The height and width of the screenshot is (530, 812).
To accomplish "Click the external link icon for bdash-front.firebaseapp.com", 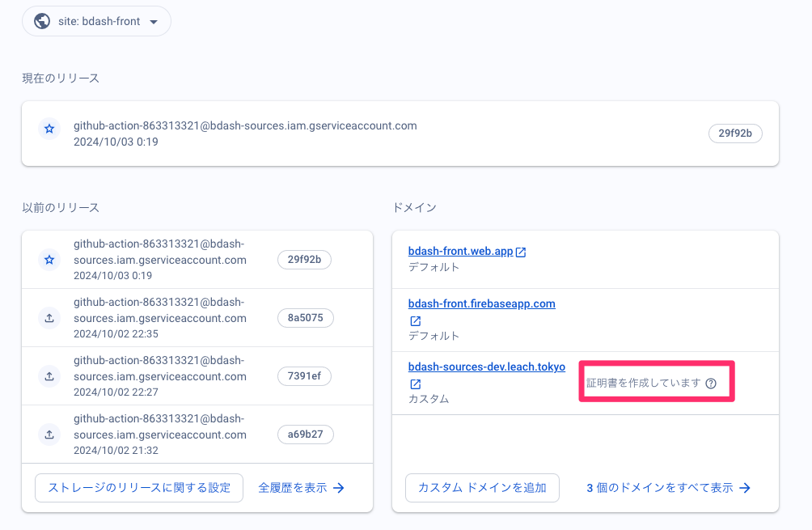I will 415,321.
